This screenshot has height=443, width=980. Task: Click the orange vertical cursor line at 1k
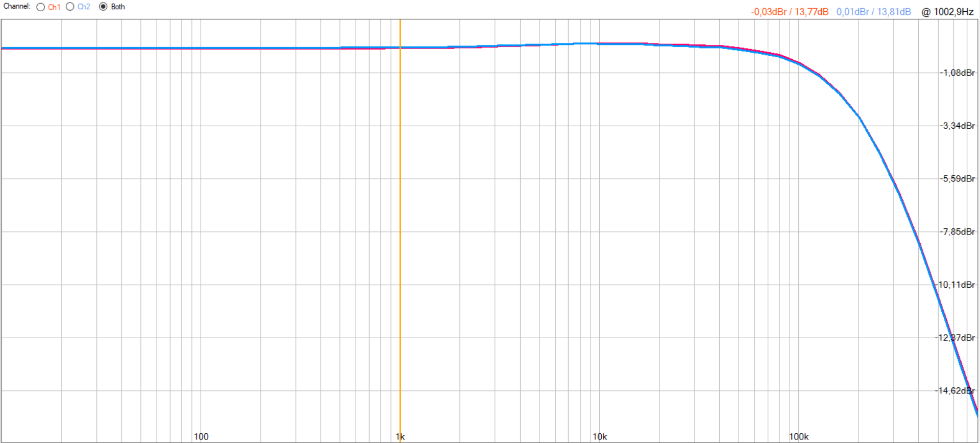coord(400,230)
